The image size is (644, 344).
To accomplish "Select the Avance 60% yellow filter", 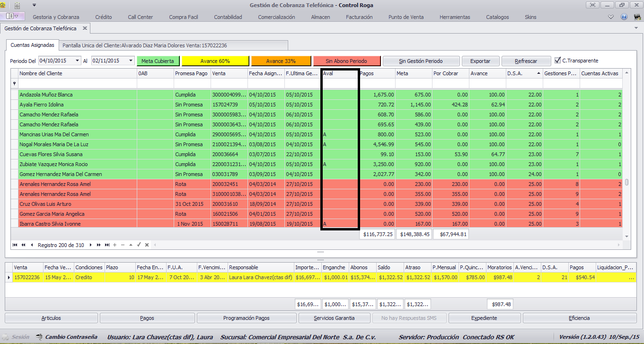I will point(215,61).
